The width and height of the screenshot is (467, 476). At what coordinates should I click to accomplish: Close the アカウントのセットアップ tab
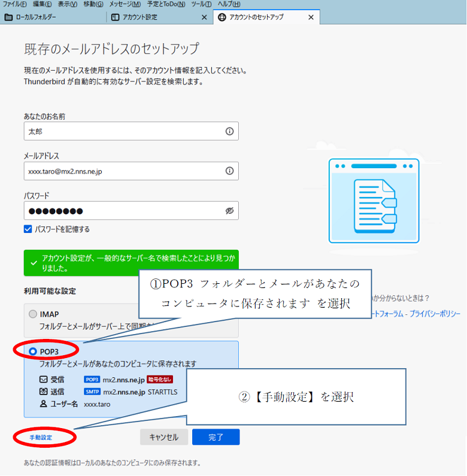(x=311, y=17)
